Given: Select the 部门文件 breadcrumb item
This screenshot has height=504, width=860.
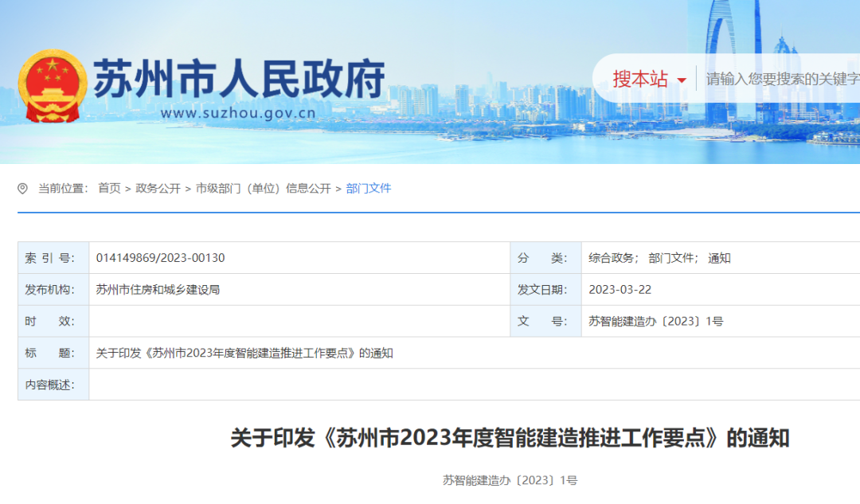Looking at the screenshot, I should 369,189.
